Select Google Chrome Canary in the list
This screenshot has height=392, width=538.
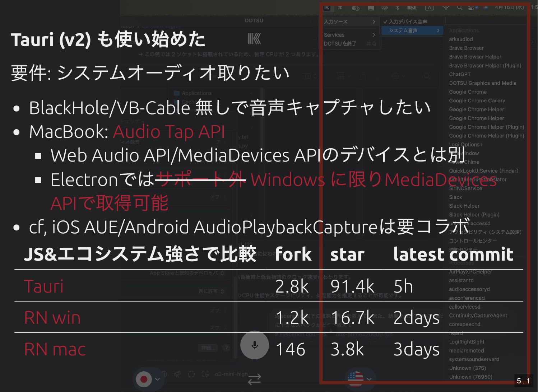point(477,101)
